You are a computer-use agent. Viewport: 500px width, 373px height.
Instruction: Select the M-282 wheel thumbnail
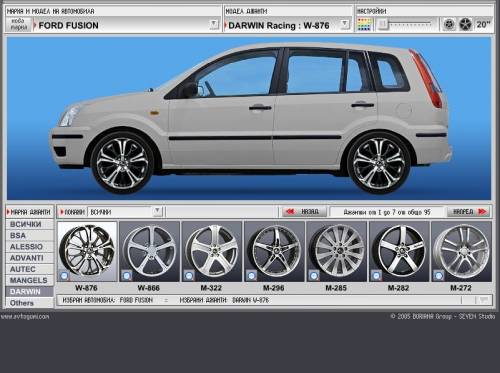pos(399,252)
